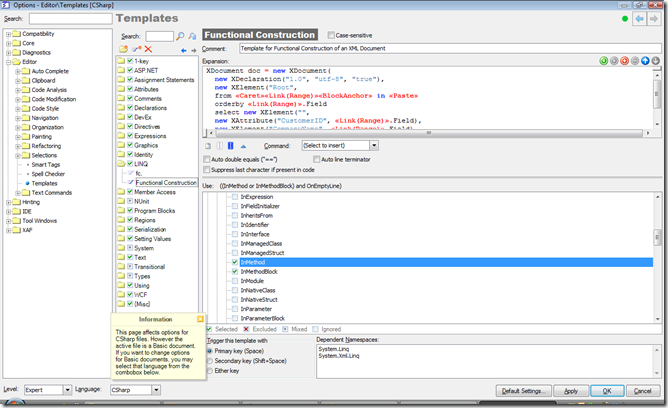
Task: Select Functional Construction template in list
Action: point(166,183)
